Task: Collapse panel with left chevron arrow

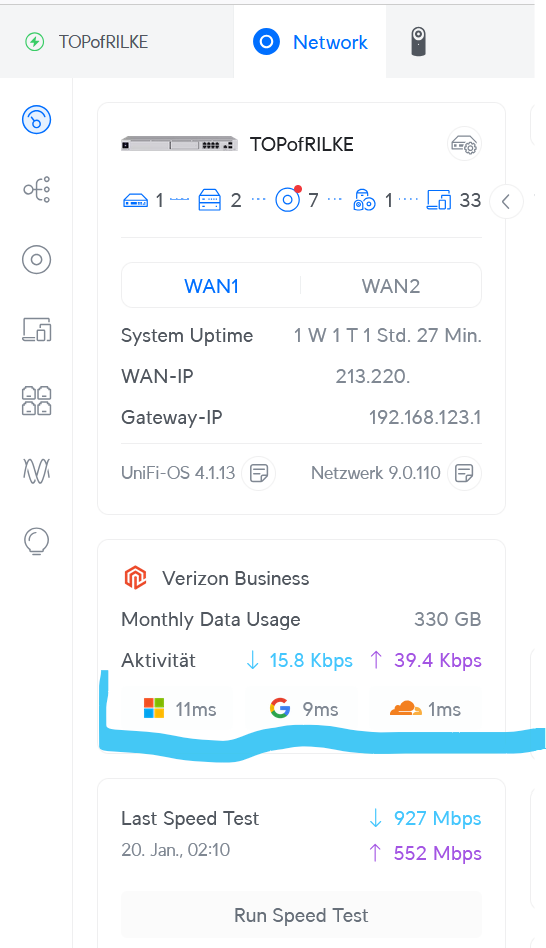Action: click(x=506, y=201)
